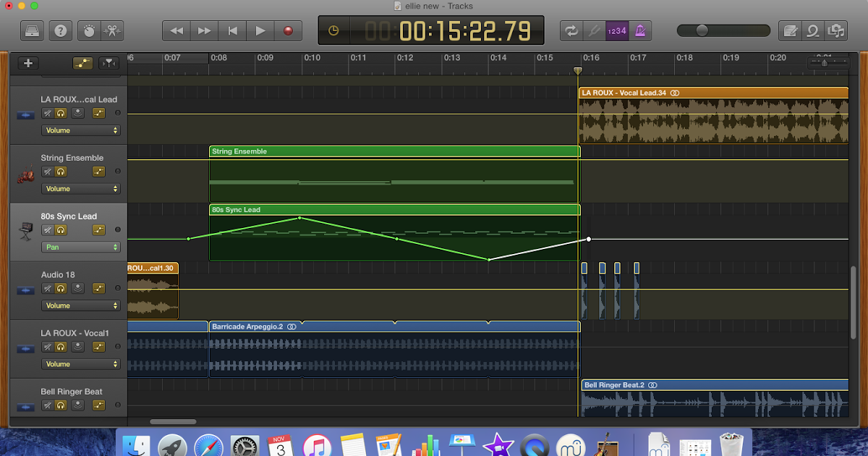Click the Quick Help question mark icon
The height and width of the screenshot is (456, 868).
[x=60, y=30]
